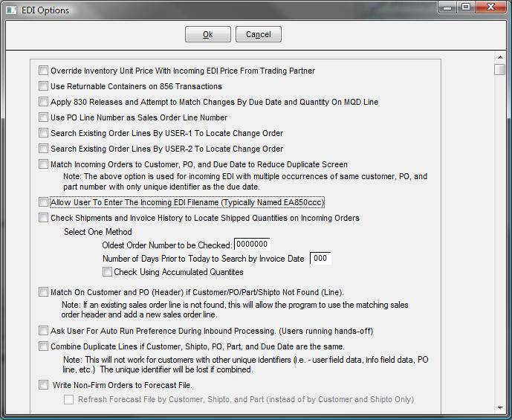The image size is (512, 420).
Task: Check Ask User For Auto Run Preference
Action: tap(43, 331)
